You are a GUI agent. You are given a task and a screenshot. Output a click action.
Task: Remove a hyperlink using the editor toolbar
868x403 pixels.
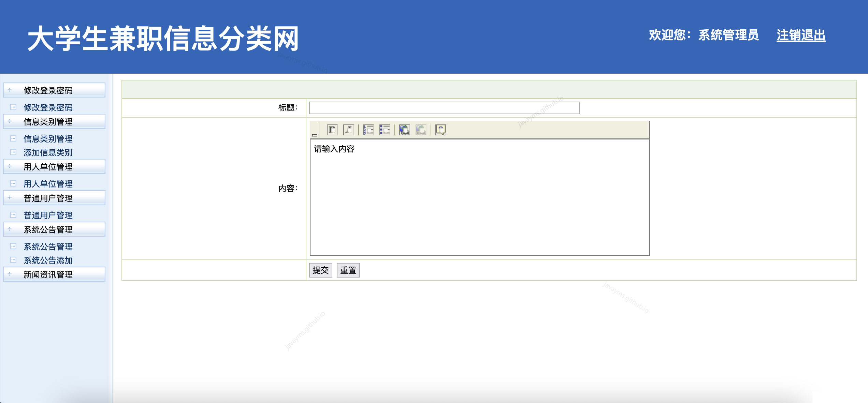tap(420, 130)
